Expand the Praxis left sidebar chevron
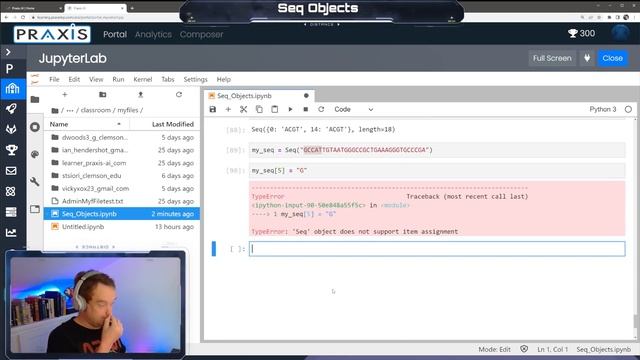 click(9, 52)
